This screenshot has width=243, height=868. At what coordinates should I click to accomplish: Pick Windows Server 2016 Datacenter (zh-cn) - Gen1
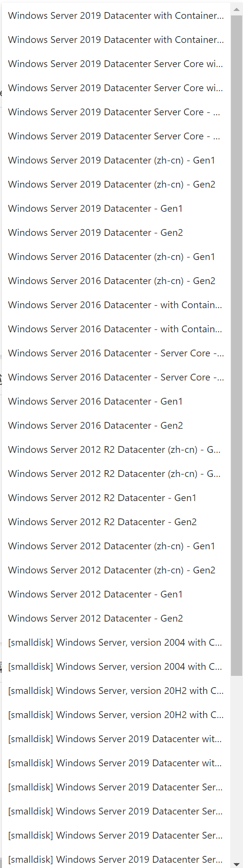pos(116,257)
